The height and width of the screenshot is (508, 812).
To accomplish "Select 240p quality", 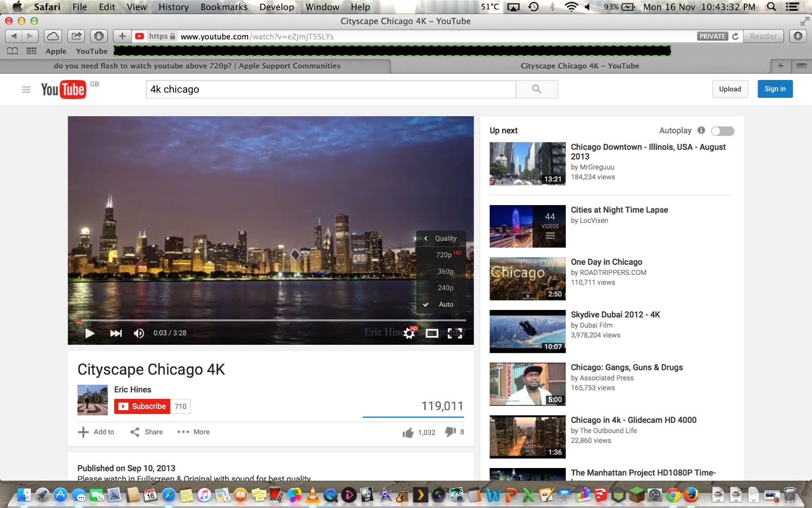I will 442,288.
